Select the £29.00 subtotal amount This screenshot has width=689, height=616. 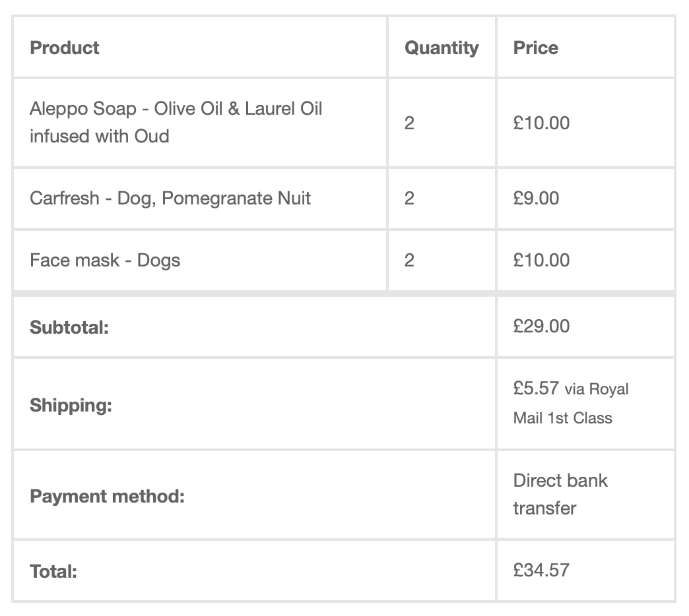(541, 326)
